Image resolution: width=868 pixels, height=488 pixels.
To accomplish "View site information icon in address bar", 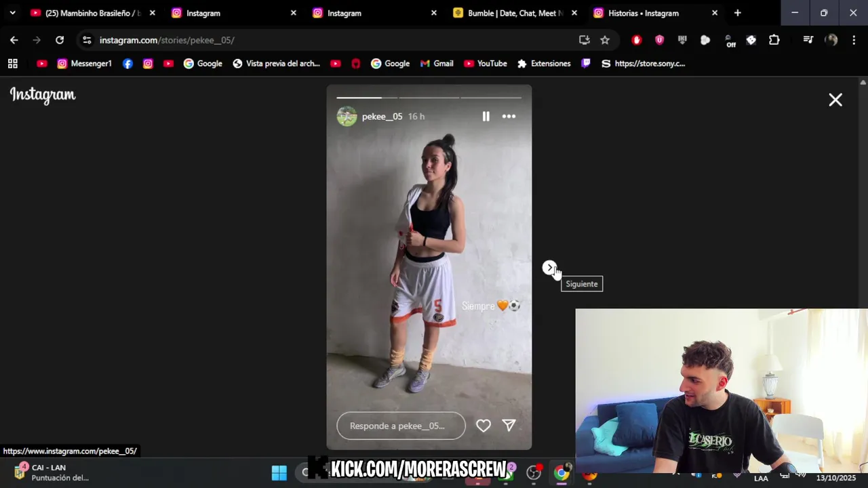I will (86, 40).
